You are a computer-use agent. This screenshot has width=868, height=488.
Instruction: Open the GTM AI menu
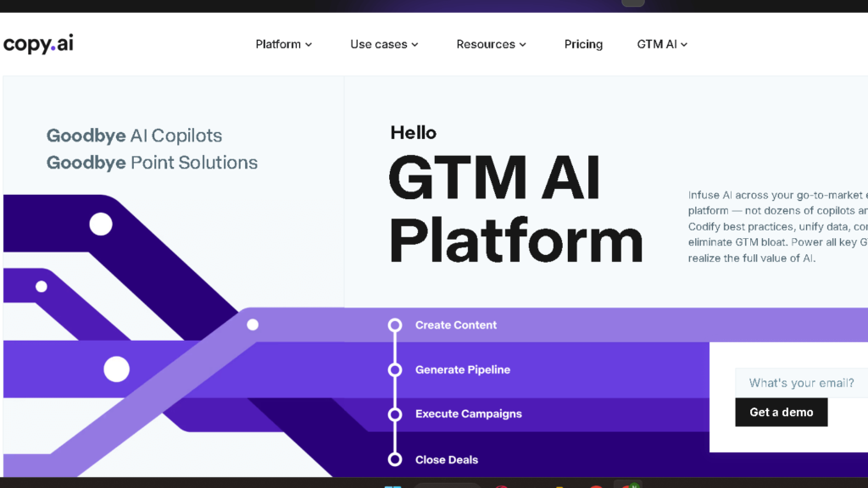pos(661,44)
